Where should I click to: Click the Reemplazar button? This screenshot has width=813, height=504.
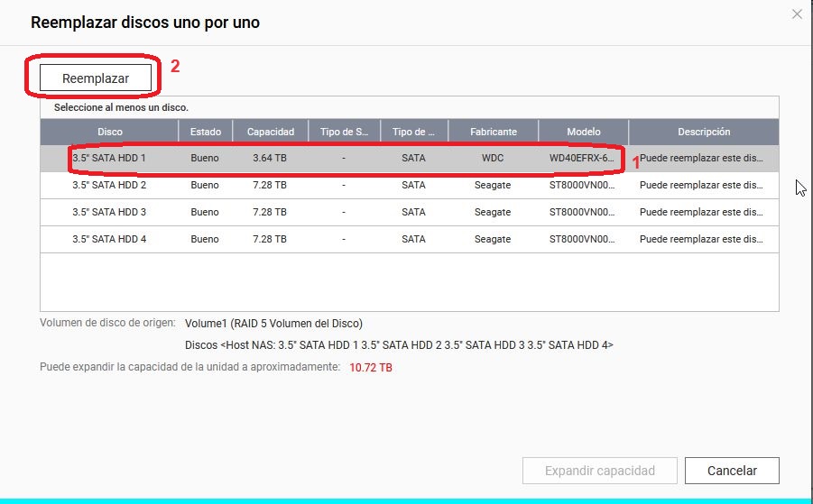pyautogui.click(x=95, y=78)
